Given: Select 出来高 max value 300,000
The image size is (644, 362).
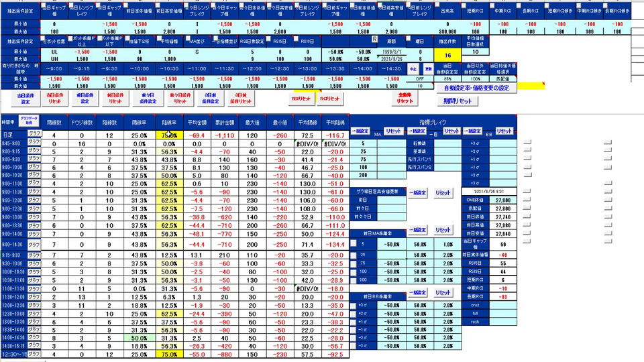Looking at the screenshot, I should pos(447,32).
